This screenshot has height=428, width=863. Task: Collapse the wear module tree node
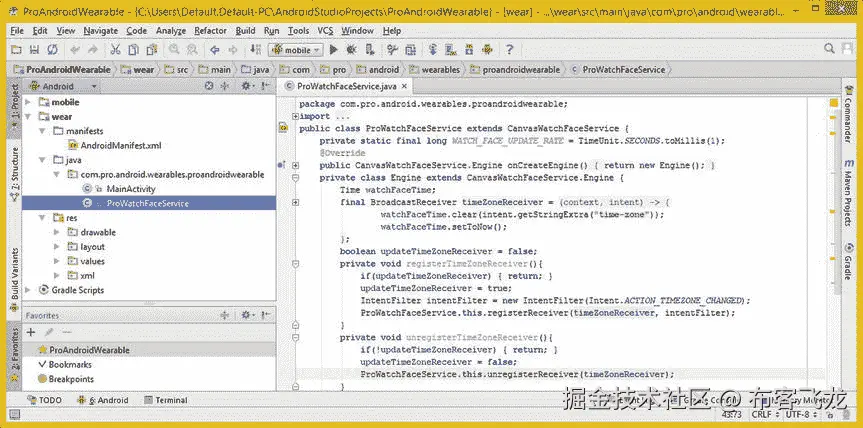click(28, 117)
